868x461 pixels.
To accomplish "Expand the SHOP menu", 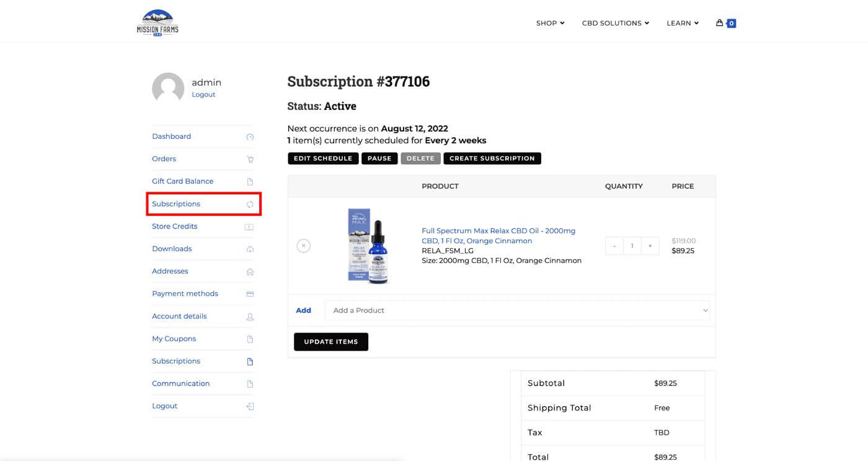I will tap(550, 23).
